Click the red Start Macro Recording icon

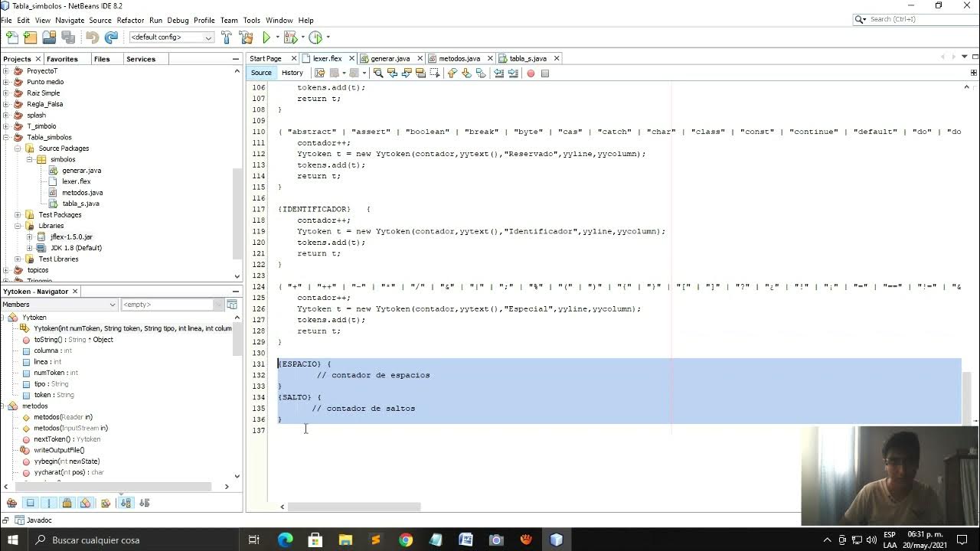531,73
